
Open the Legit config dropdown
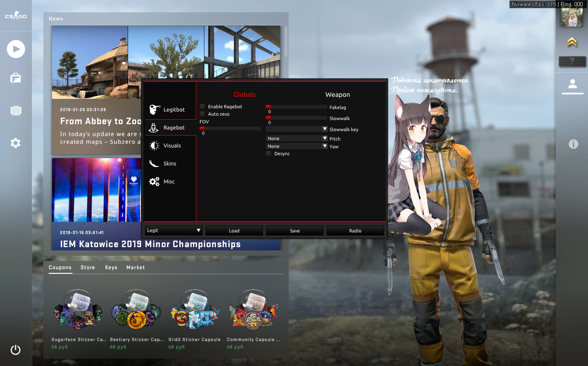click(174, 230)
